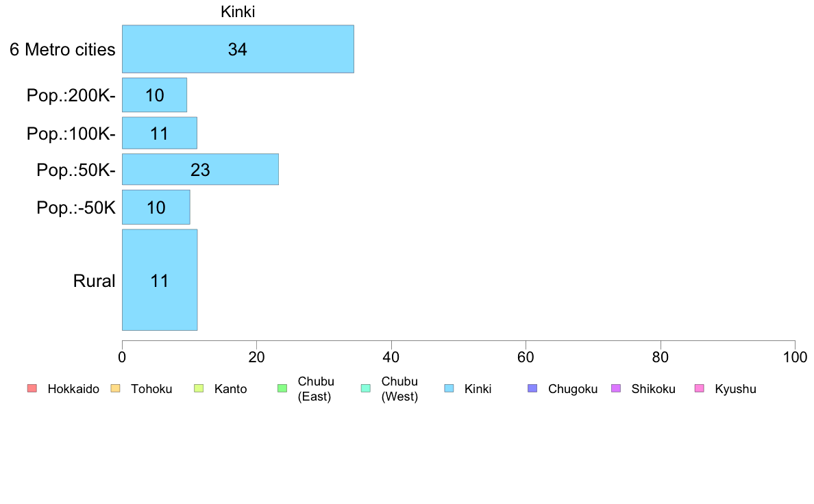Select the 6 Metro cities bar showing 34

pos(238,49)
